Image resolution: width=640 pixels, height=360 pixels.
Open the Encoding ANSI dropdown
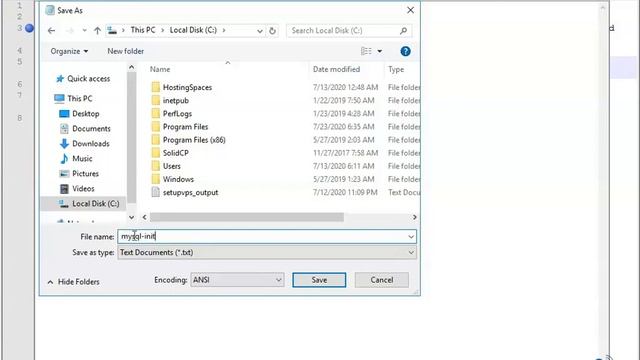click(237, 280)
